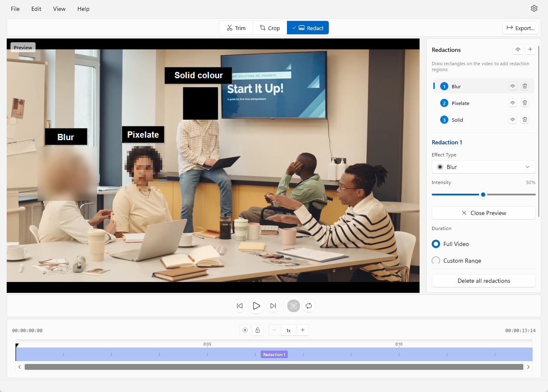Screen dimensions: 548x392
Task: Add a new redaction with plus icon
Action: pyautogui.click(x=530, y=49)
